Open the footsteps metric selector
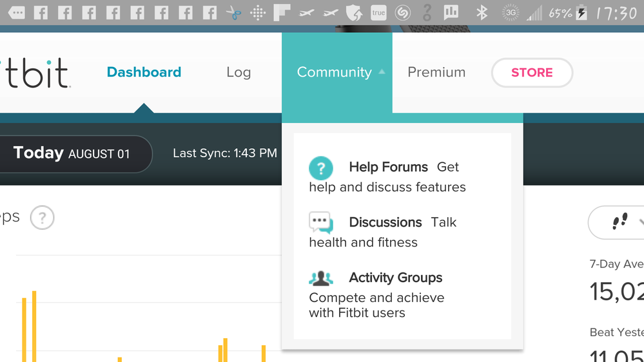Screen dimensions: 644x362 pyautogui.click(x=617, y=222)
